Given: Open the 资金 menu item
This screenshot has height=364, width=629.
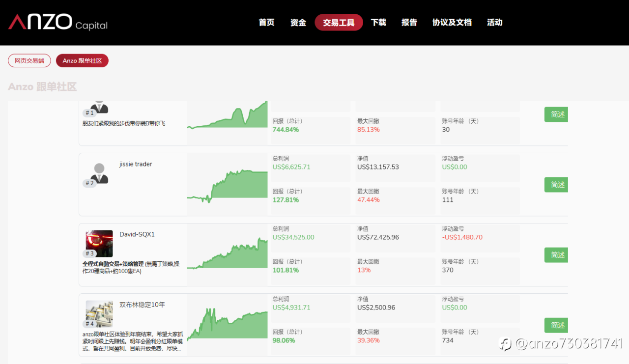Looking at the screenshot, I should (x=298, y=22).
